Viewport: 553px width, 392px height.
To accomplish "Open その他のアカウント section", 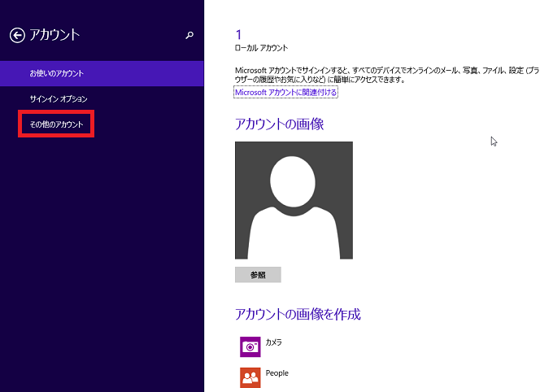I will pyautogui.click(x=56, y=124).
